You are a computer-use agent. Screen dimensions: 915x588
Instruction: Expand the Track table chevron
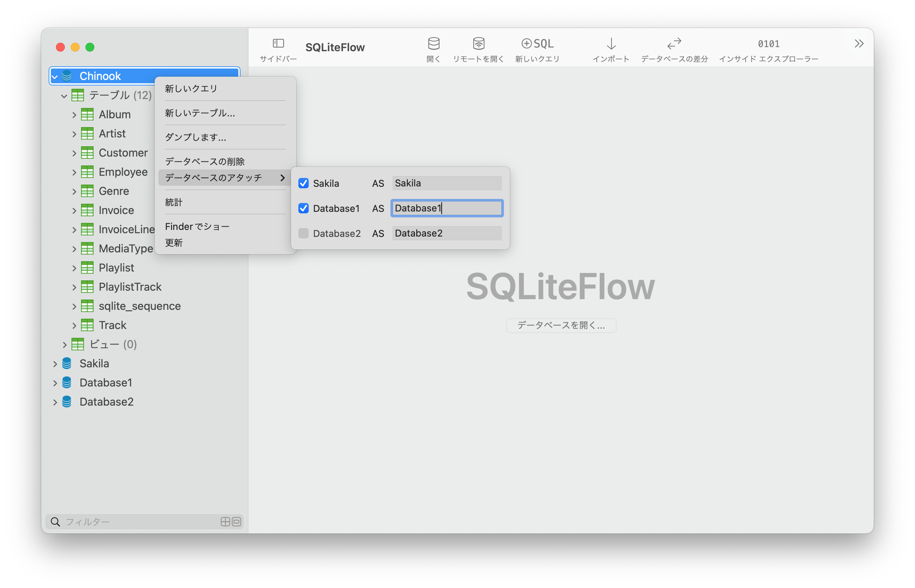(x=74, y=325)
